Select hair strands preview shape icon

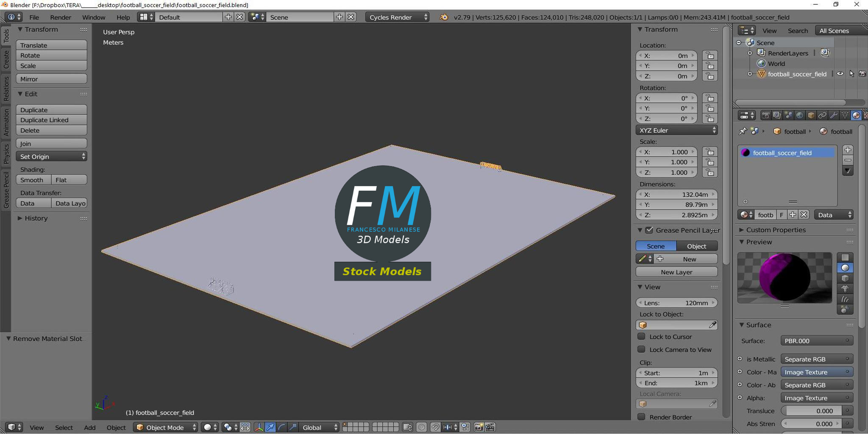[x=845, y=299]
